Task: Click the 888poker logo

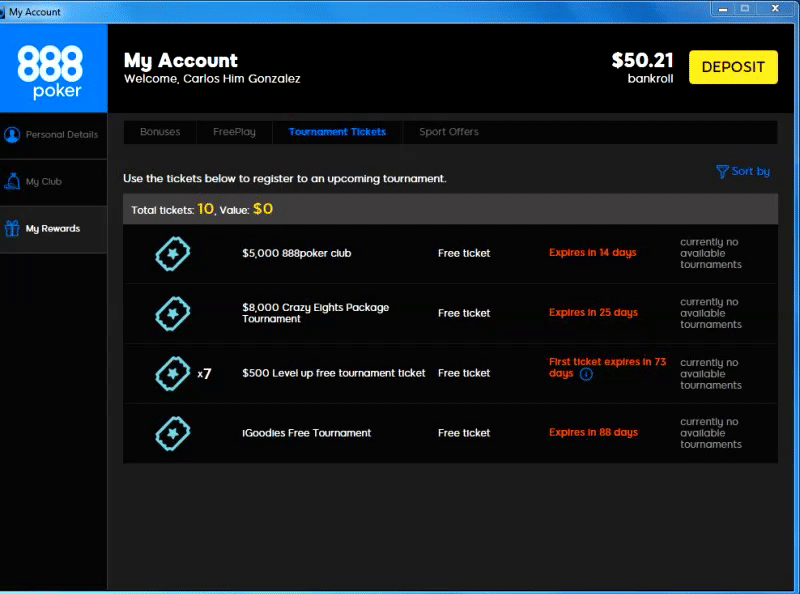Action: 50,71
